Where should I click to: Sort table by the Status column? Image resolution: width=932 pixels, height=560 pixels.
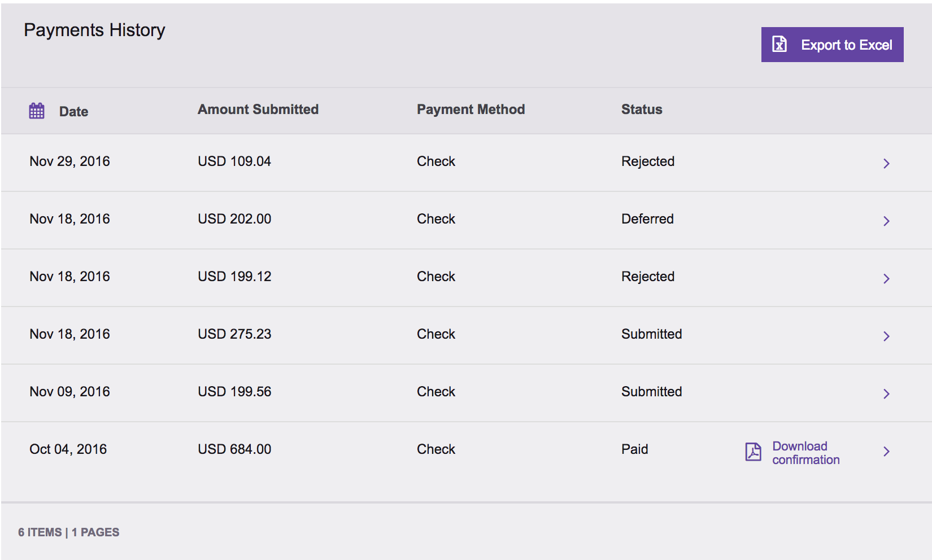642,109
